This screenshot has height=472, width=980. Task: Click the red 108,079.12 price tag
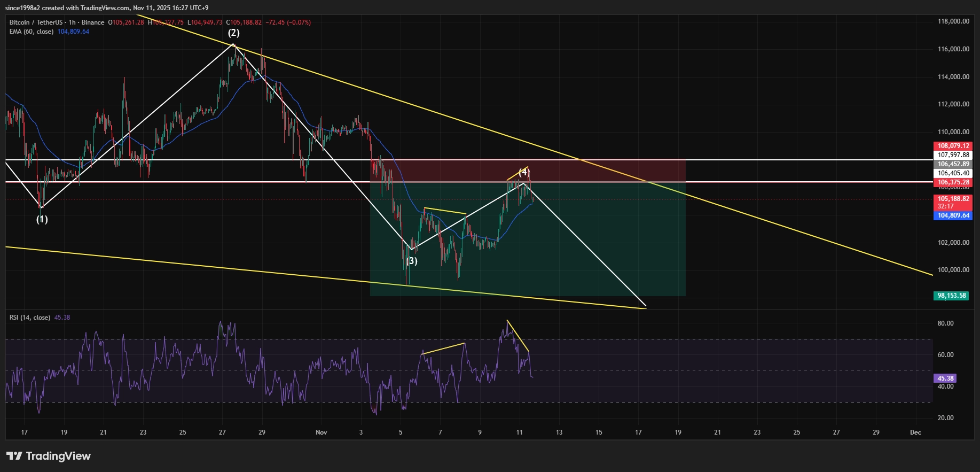click(x=953, y=146)
